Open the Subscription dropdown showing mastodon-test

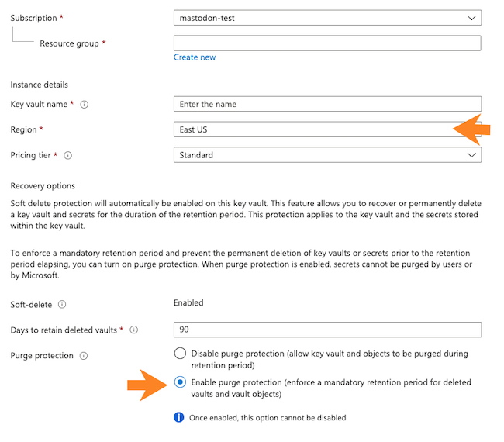click(x=327, y=18)
